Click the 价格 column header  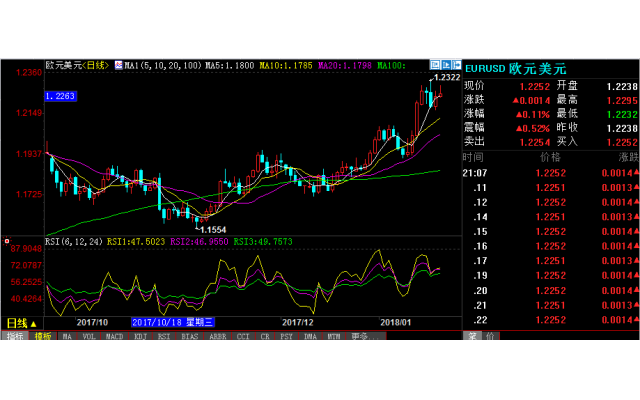pyautogui.click(x=550, y=157)
